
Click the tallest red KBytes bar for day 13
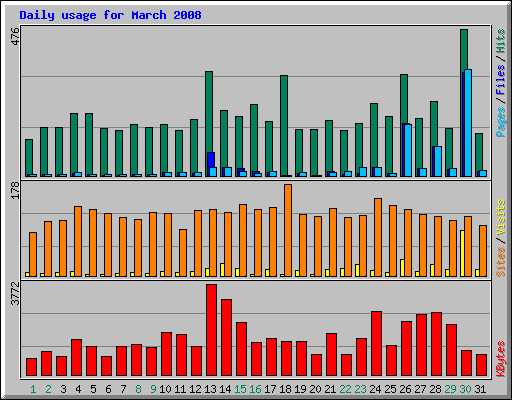click(211, 330)
